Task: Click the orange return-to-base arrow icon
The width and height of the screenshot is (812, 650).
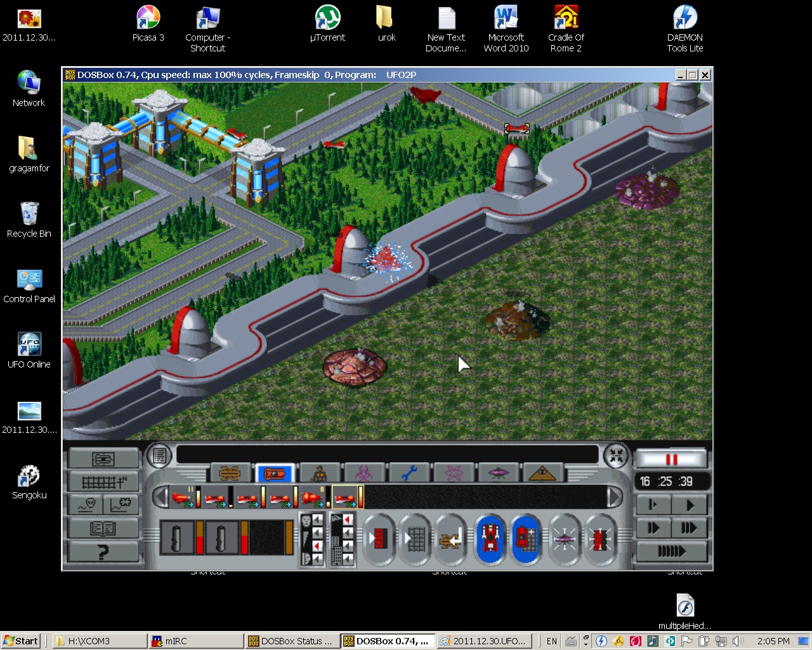Action: pyautogui.click(x=450, y=538)
